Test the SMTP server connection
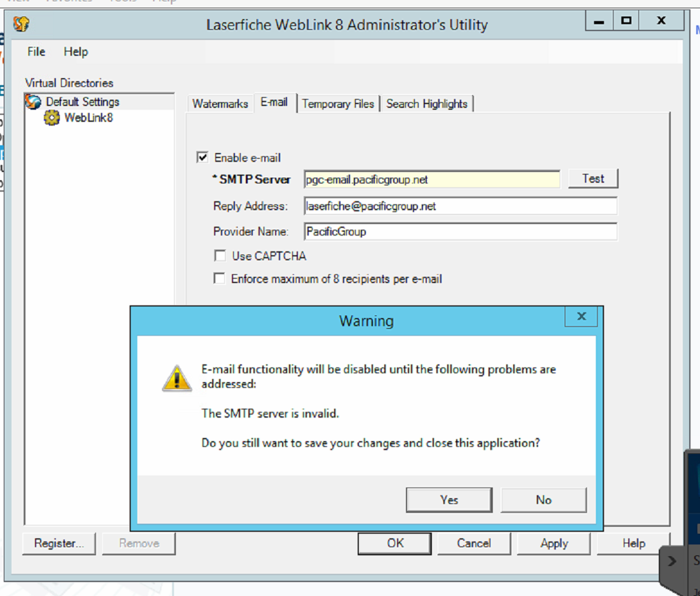The height and width of the screenshot is (596, 700). click(593, 178)
